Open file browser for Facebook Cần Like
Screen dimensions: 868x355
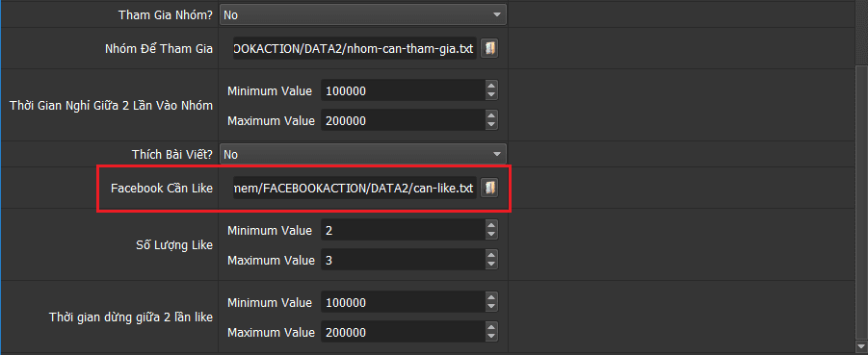coord(489,188)
